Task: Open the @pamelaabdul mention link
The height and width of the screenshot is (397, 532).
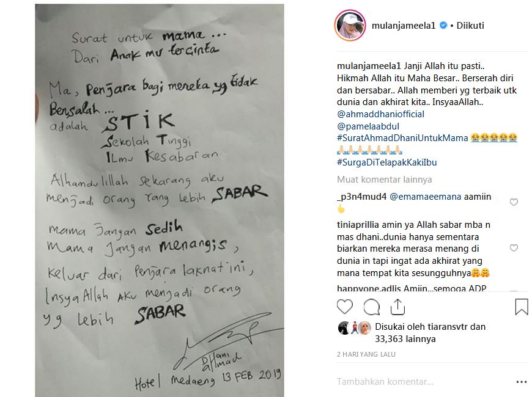Action: pos(368,126)
